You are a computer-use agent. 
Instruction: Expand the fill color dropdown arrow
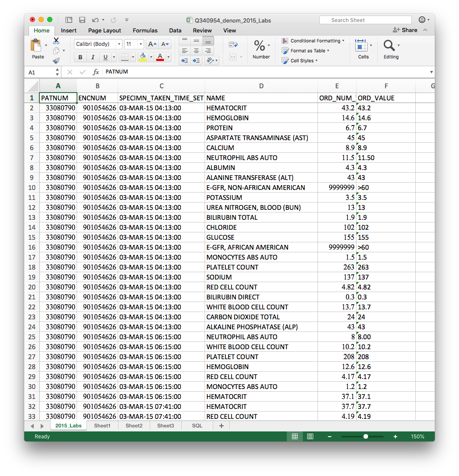[151, 57]
